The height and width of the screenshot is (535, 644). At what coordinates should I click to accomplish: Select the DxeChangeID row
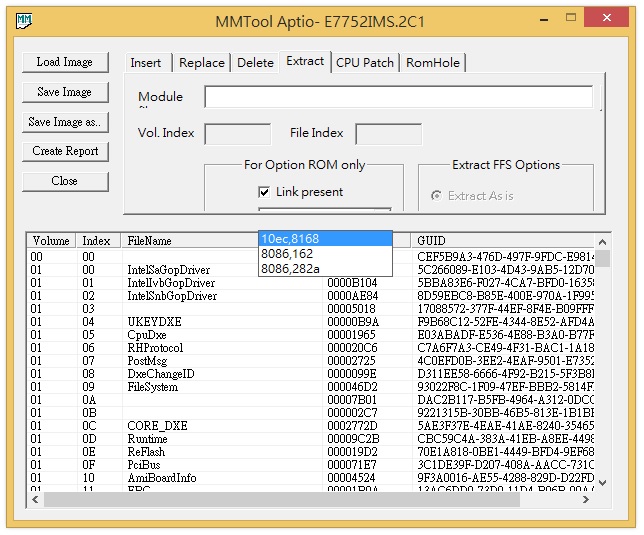[310, 374]
